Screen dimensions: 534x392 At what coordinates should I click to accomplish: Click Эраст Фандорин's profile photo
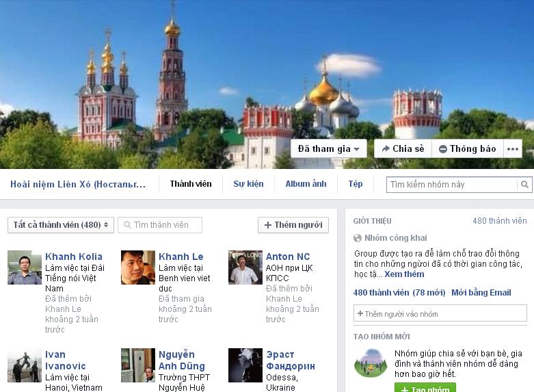coord(245,365)
